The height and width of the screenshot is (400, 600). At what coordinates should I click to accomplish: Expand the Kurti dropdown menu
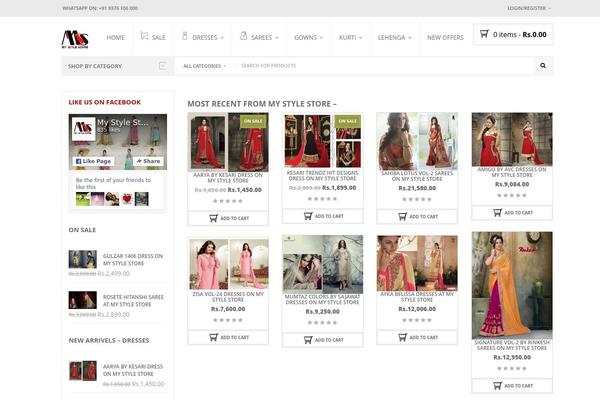(x=360, y=38)
